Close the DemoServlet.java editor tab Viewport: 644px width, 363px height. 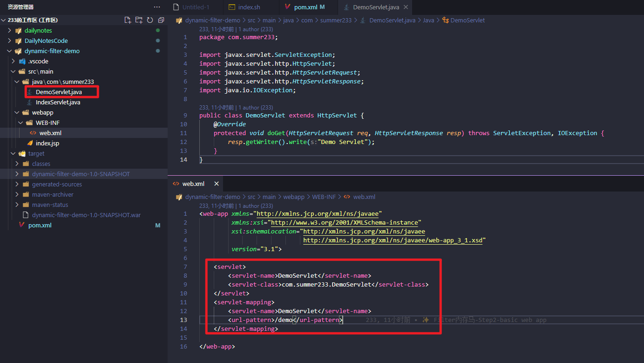tap(406, 7)
